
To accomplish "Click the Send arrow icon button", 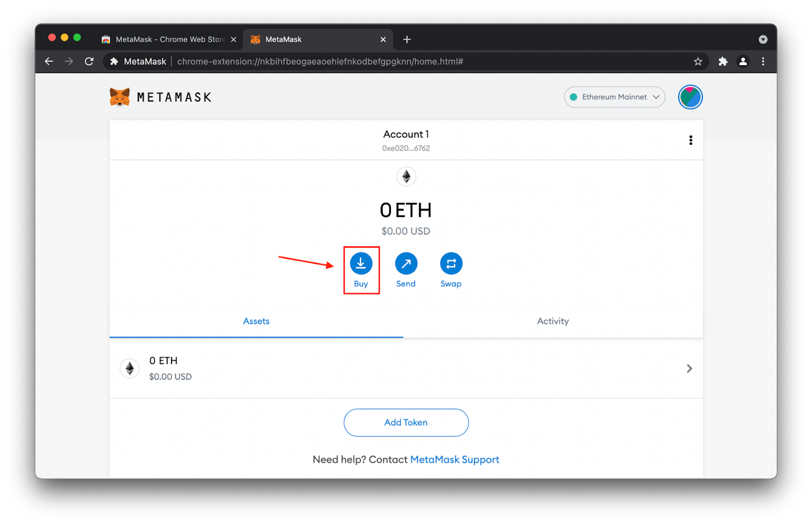I will click(406, 263).
